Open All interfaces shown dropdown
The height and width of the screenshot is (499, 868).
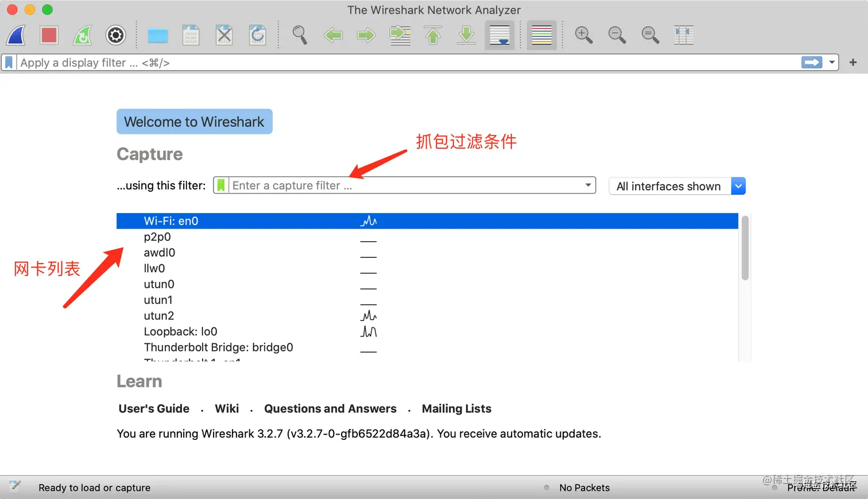pos(677,186)
